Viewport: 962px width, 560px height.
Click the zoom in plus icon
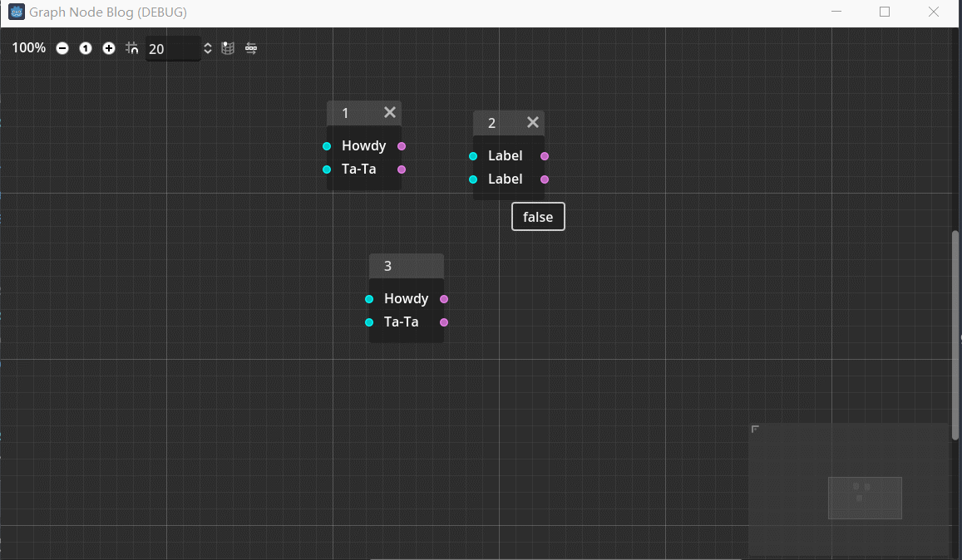109,48
